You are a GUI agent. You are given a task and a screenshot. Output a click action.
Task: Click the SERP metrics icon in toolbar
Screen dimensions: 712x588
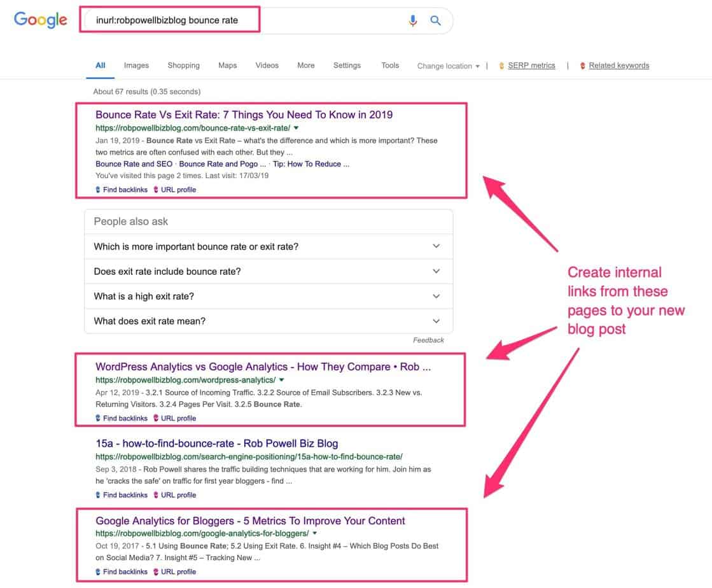coord(502,65)
